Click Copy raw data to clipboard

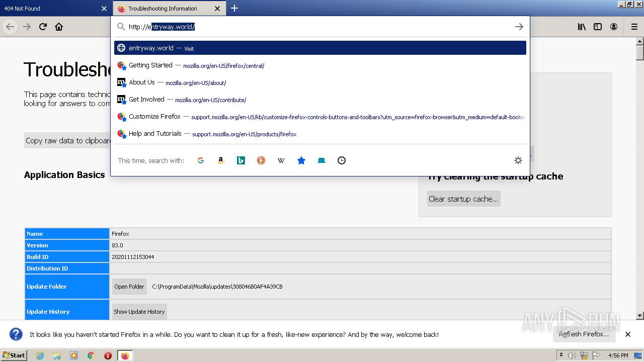[67, 140]
